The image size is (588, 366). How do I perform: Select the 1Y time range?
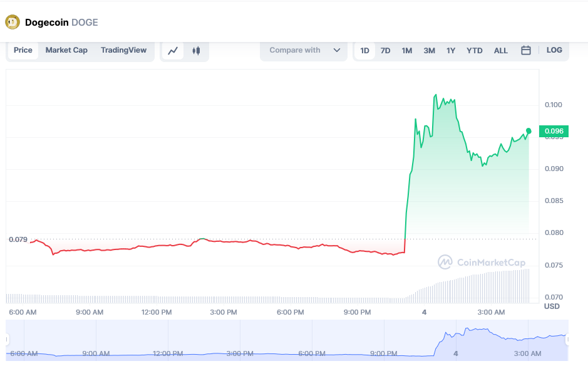pos(451,51)
